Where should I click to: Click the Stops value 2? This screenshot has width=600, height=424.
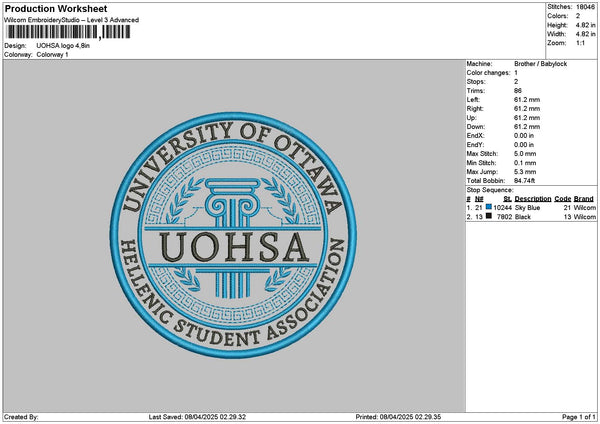pyautogui.click(x=516, y=82)
